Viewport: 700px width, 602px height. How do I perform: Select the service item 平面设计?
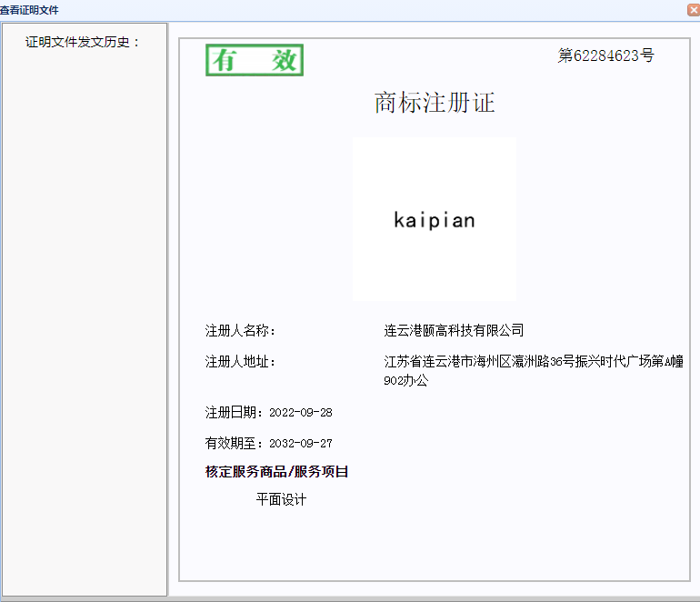pyautogui.click(x=281, y=499)
